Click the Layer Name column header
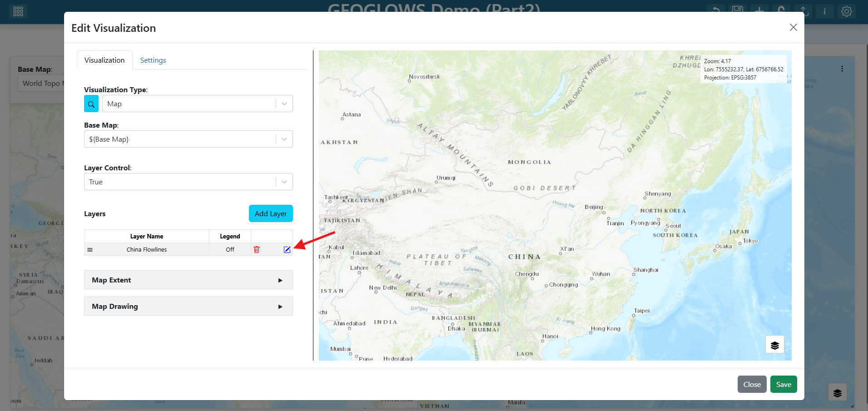Image resolution: width=868 pixels, height=411 pixels. 147,236
